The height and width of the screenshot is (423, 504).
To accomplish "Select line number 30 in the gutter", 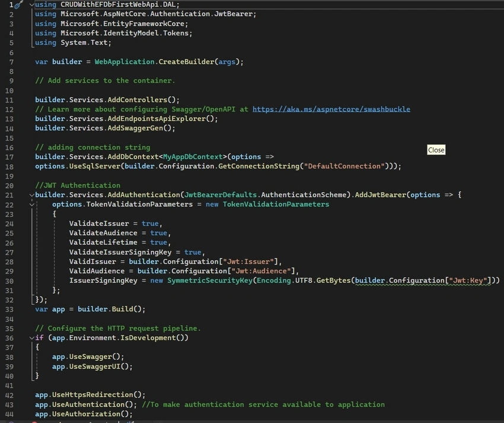I will (9, 281).
